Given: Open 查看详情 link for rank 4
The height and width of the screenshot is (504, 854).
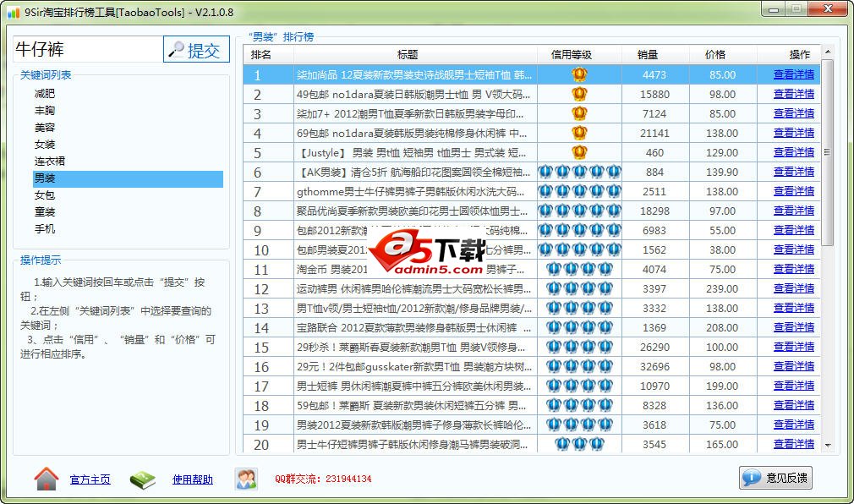Looking at the screenshot, I should coord(794,133).
